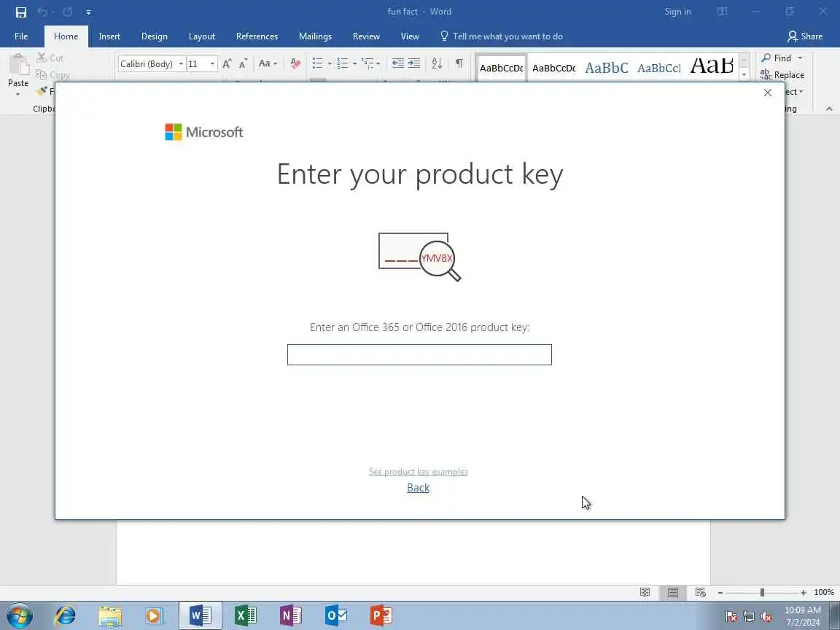Open bullet library dropdown arrow

click(330, 63)
